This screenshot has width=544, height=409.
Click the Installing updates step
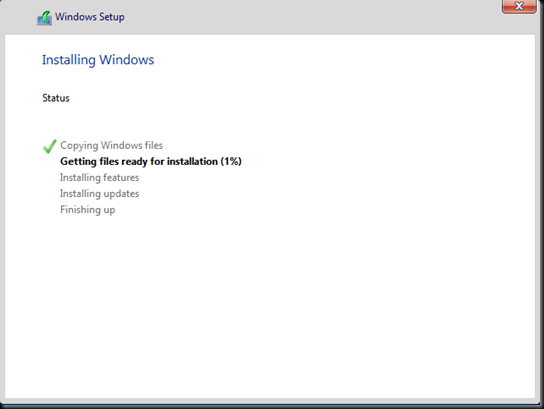tap(99, 194)
